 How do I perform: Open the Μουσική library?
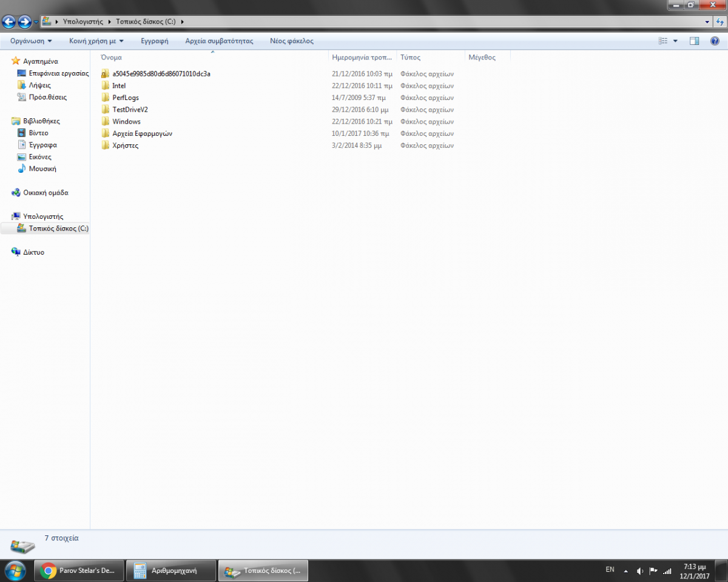42,169
